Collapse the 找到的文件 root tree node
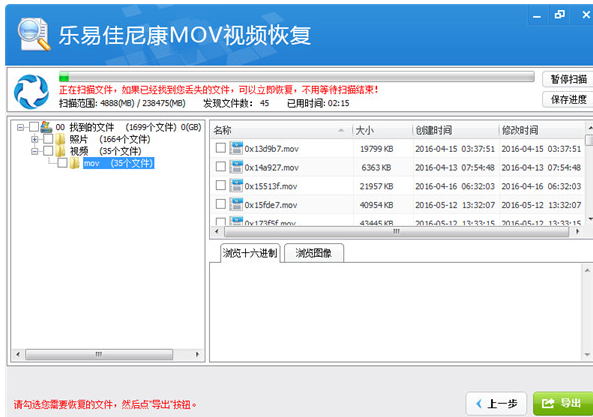593x417 pixels. point(20,127)
